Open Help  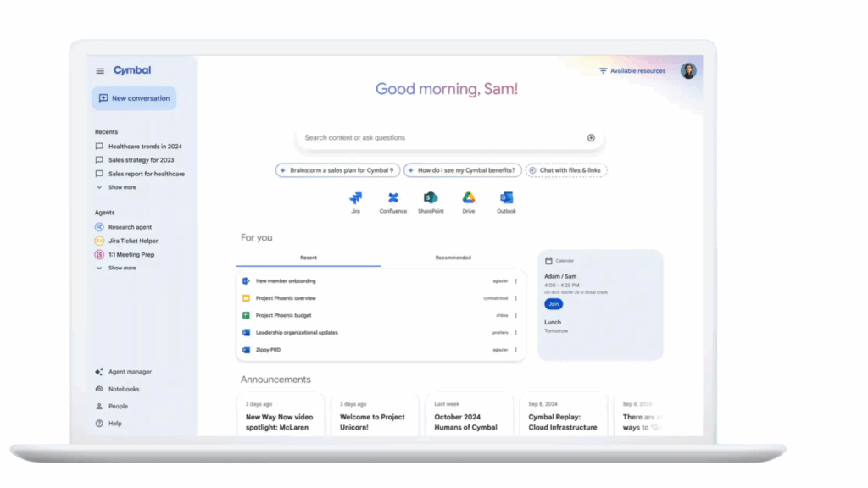[108, 424]
